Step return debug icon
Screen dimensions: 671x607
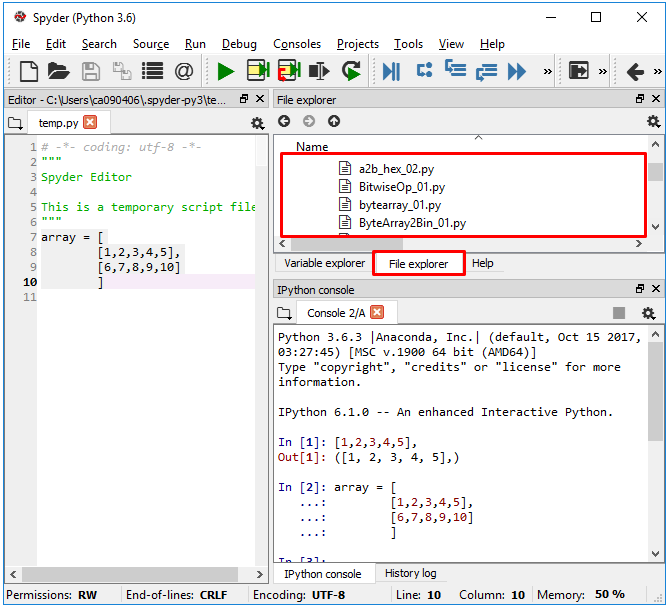tap(486, 72)
